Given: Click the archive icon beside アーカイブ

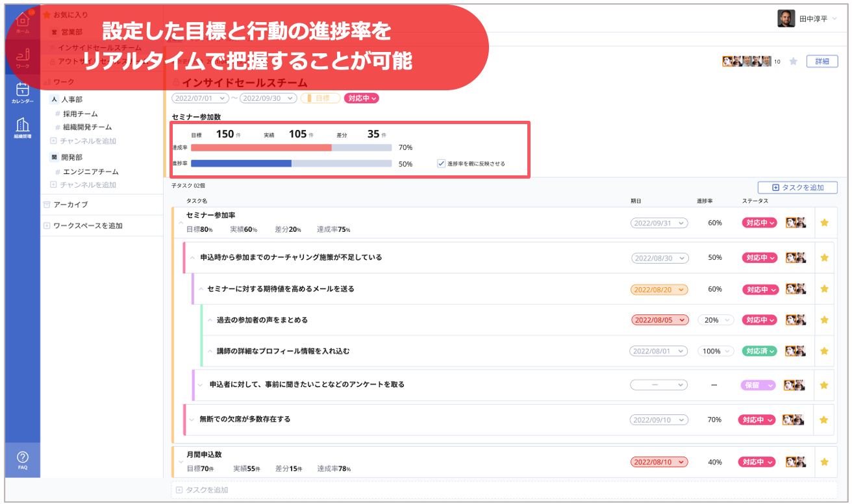Looking at the screenshot, I should [46, 205].
